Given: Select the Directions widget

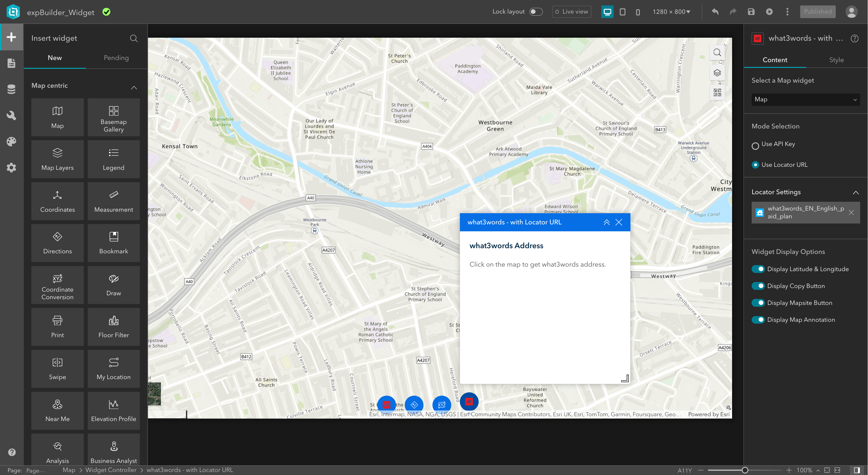Looking at the screenshot, I should (x=57, y=243).
